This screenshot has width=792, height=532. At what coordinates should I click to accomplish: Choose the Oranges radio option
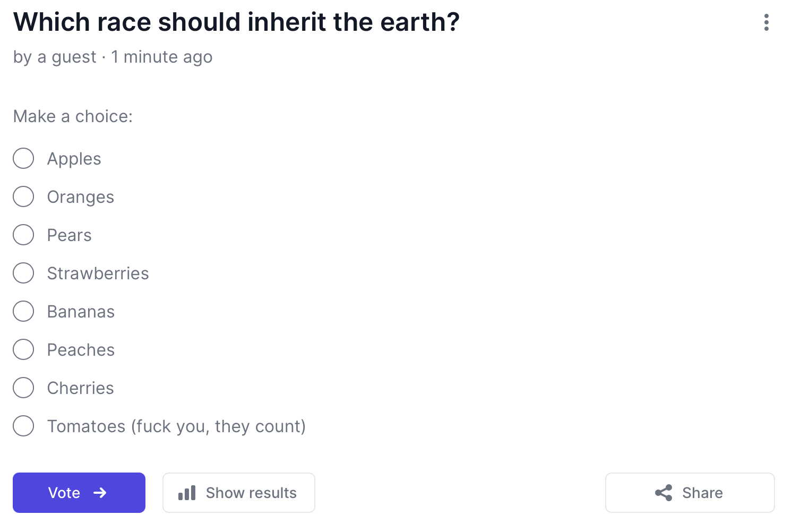[x=23, y=196]
